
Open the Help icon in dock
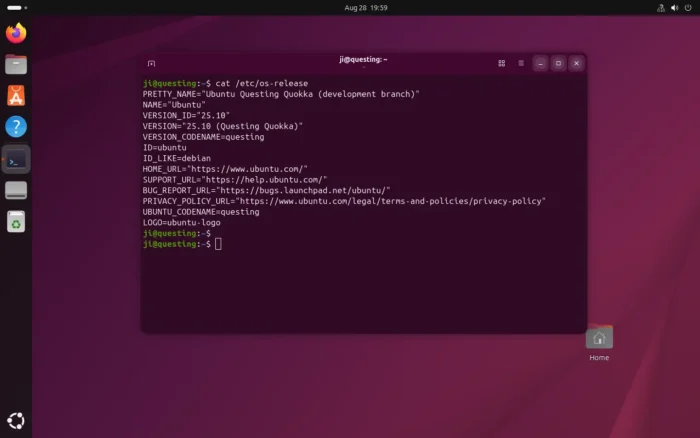tap(16, 127)
